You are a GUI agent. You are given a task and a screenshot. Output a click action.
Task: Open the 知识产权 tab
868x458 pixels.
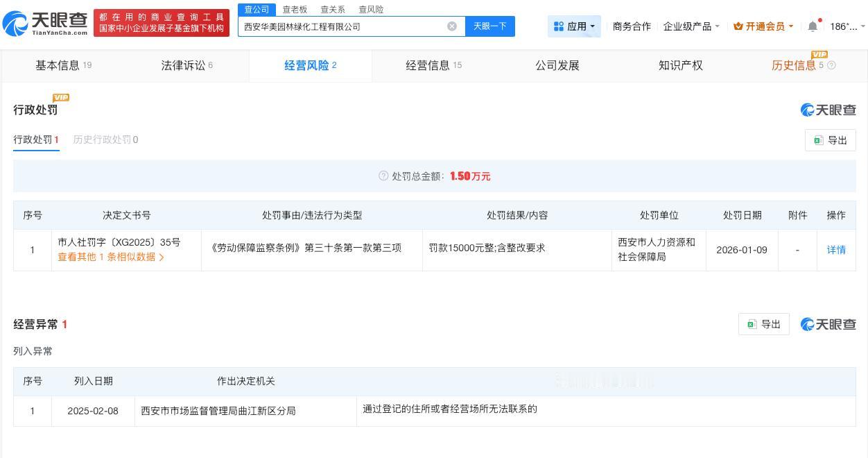(x=680, y=65)
